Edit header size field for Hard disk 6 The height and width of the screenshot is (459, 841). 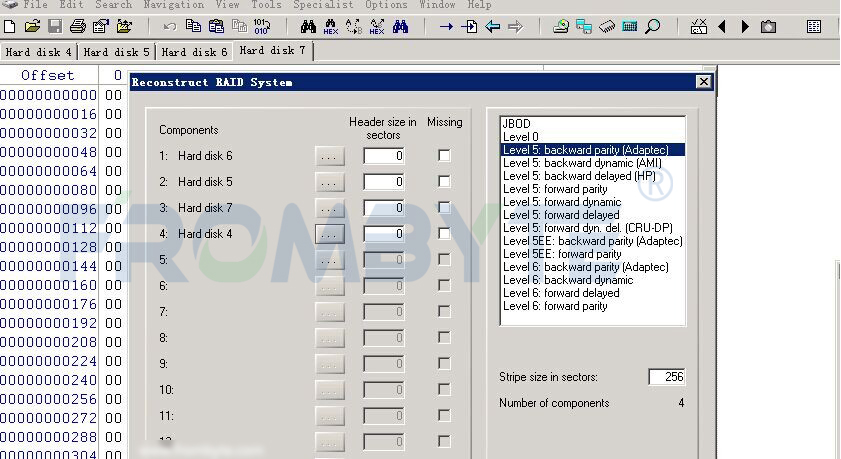(383, 156)
